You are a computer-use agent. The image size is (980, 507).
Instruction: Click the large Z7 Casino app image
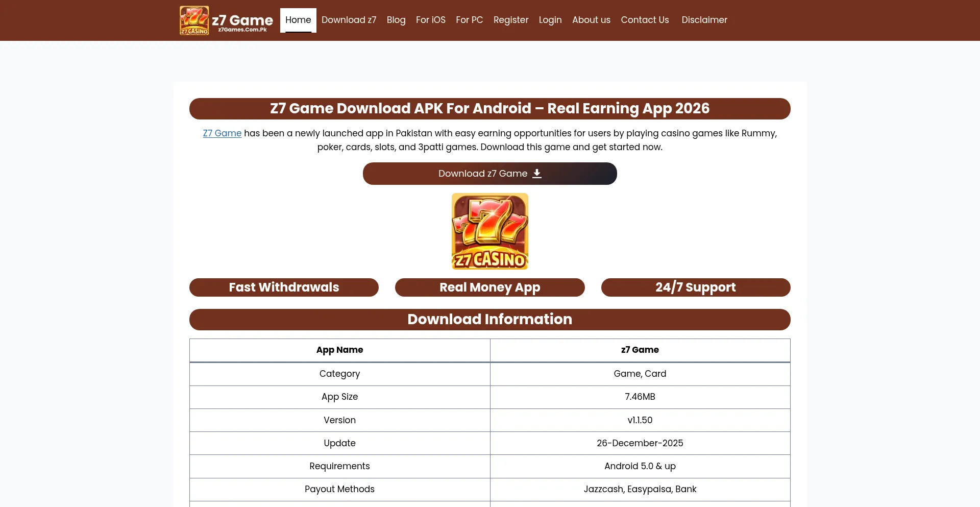490,231
